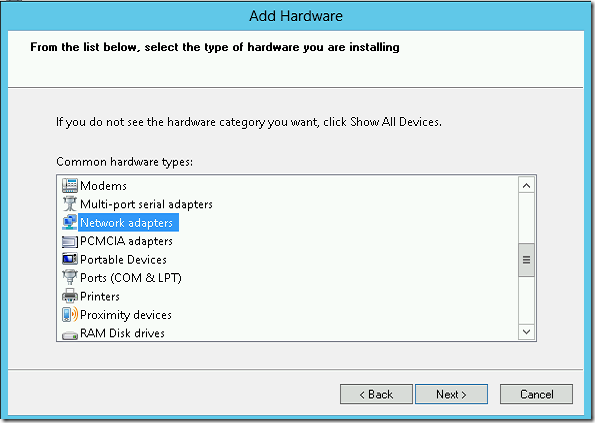Image resolution: width=595 pixels, height=423 pixels.
Task: Go to the next step with Next
Action: (x=451, y=394)
